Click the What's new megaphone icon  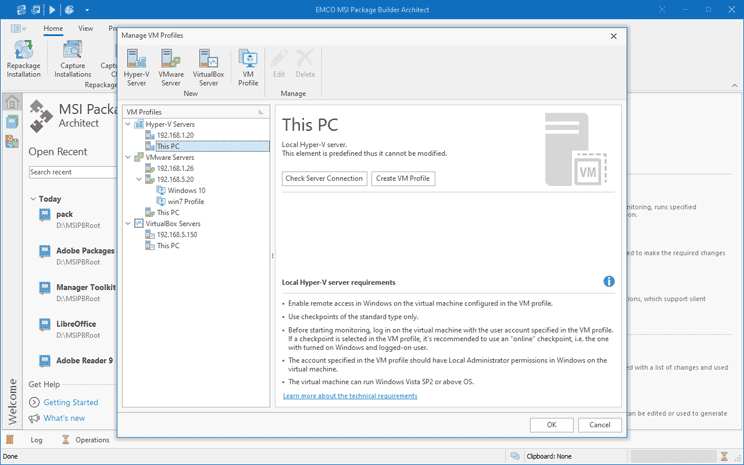click(x=34, y=418)
